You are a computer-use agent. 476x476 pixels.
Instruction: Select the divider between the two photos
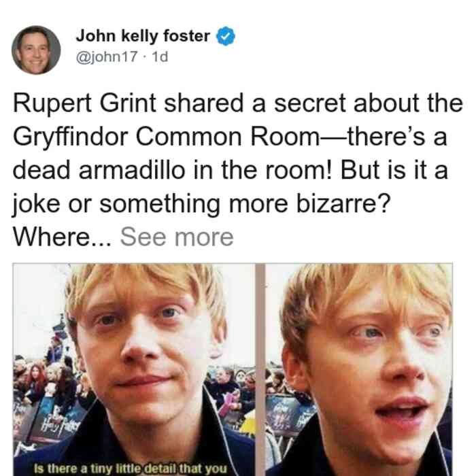point(260,369)
